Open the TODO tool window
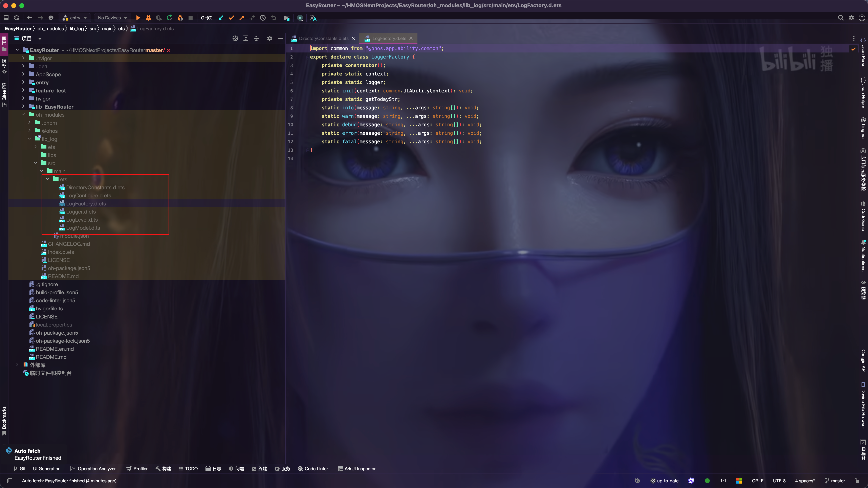The image size is (868, 488). point(188,468)
